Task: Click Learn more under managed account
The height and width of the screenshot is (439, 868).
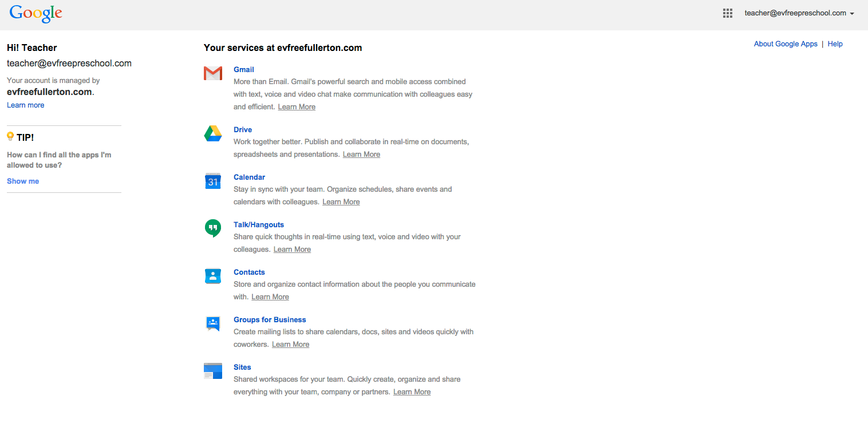Action: coord(25,105)
